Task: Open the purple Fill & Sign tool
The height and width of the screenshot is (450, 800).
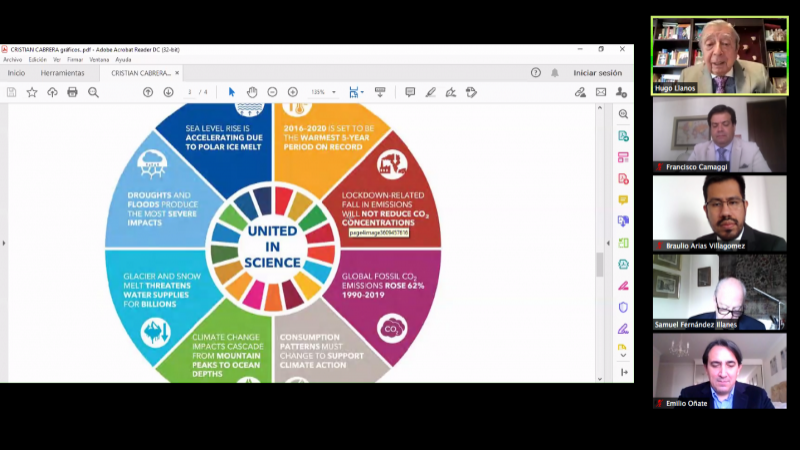Action: pos(623,329)
